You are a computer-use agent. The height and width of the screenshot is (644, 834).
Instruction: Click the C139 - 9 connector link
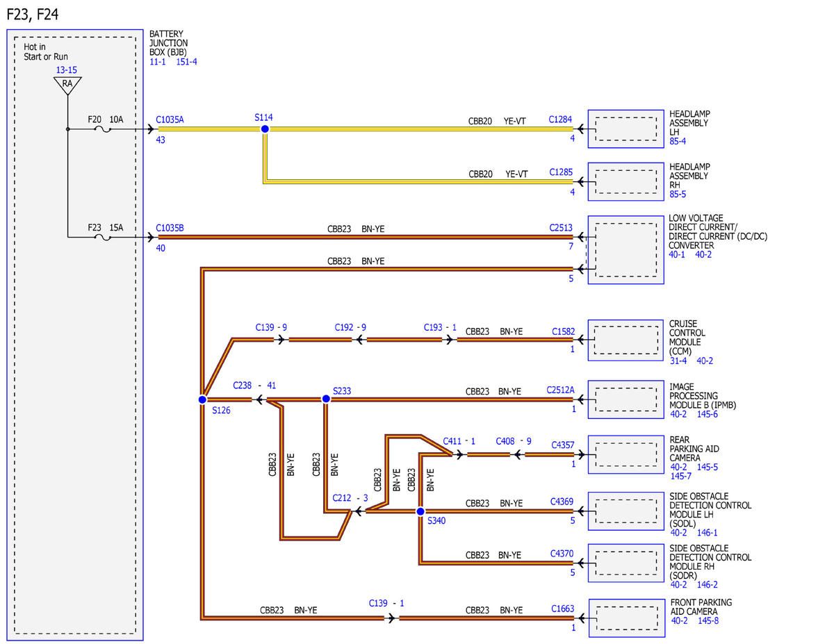(272, 327)
